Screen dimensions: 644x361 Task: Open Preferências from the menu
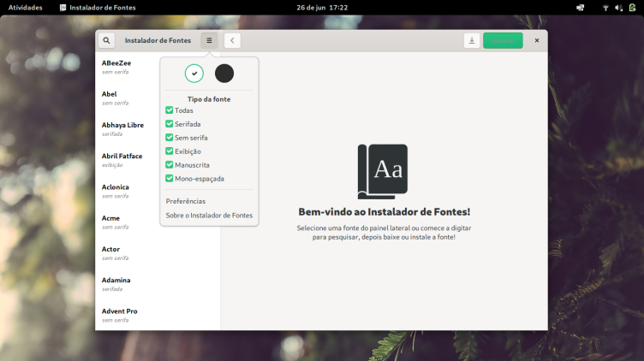pos(186,201)
